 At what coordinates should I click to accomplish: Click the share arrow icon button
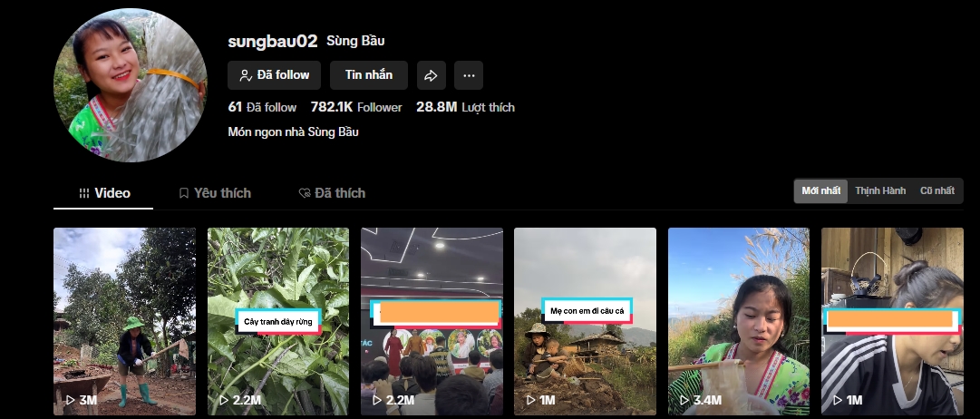click(x=432, y=75)
